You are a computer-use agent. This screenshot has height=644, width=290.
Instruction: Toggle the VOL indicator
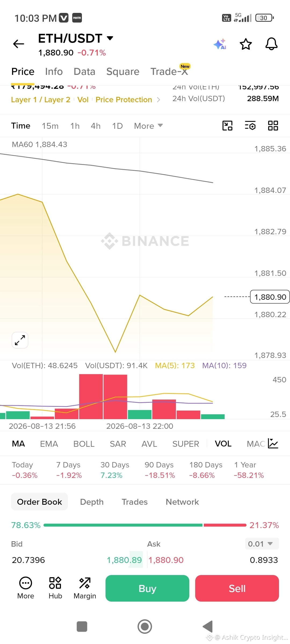223,444
